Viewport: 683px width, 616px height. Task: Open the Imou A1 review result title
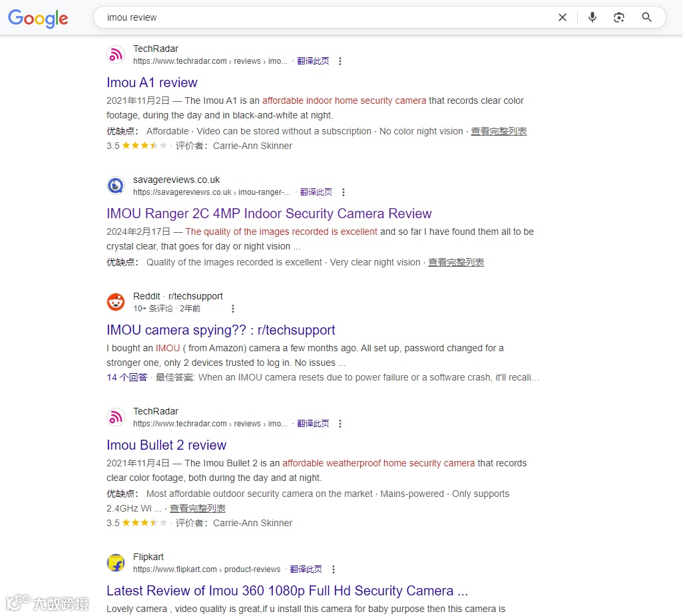[152, 82]
